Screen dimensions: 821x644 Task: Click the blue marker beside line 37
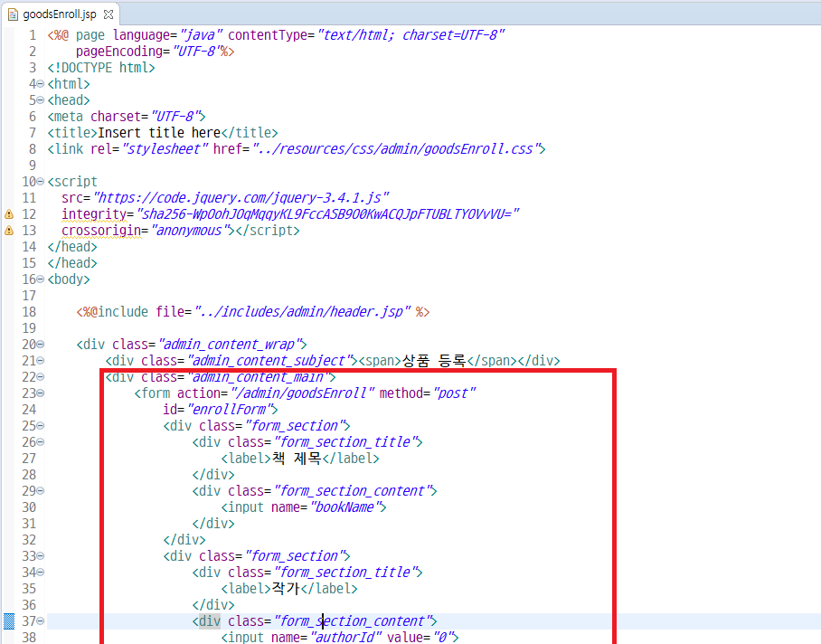tap(9, 621)
